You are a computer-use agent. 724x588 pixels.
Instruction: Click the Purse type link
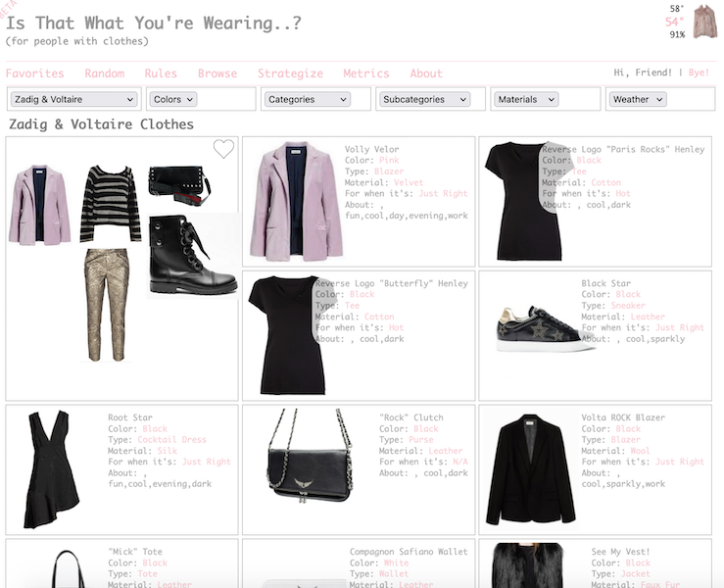click(x=421, y=439)
